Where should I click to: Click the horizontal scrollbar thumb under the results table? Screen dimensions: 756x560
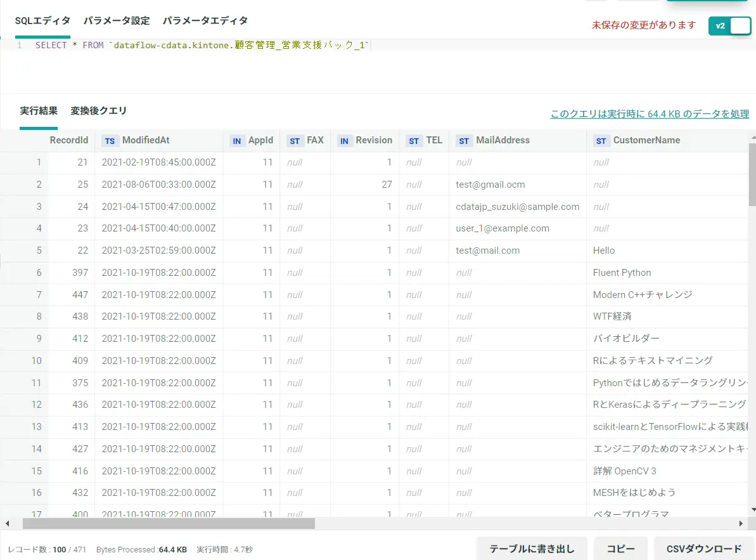click(x=169, y=523)
